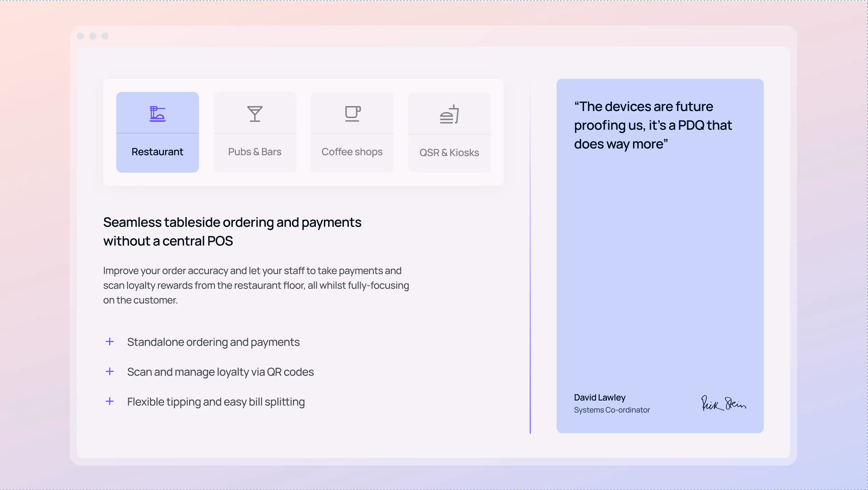
Task: Click "Flexible tipping and easy bill splitting"
Action: coord(216,402)
